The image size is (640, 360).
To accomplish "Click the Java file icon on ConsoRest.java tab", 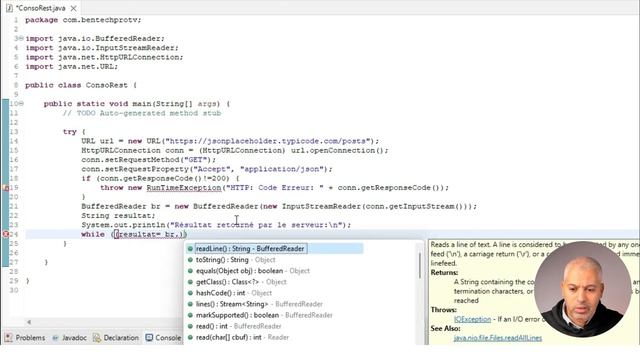I will [9, 8].
